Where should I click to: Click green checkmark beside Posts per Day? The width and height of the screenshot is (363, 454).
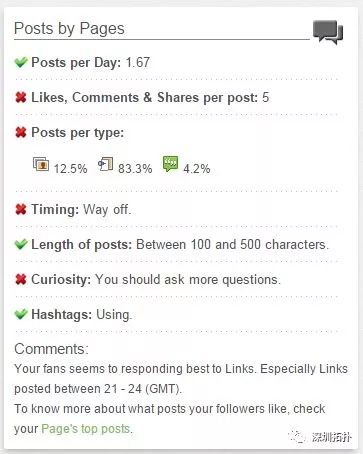[21, 62]
